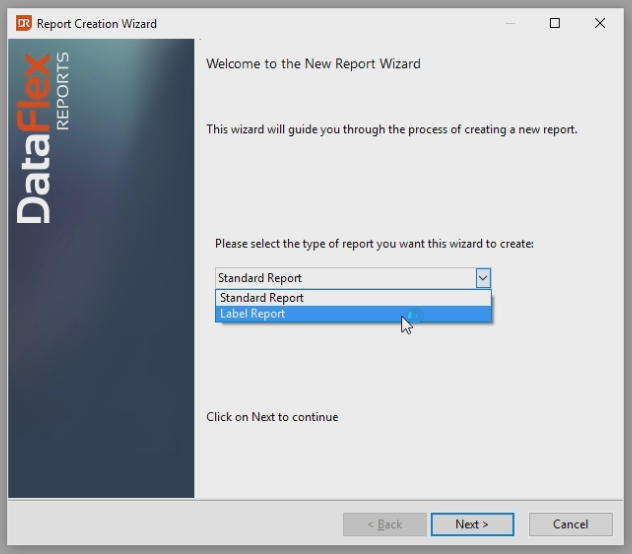632x554 pixels.
Task: Minimize the Report Creation Wizard window
Action: tap(511, 23)
